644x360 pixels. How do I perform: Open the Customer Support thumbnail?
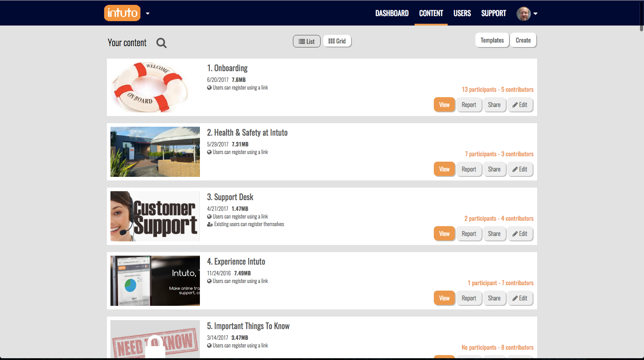coord(155,216)
